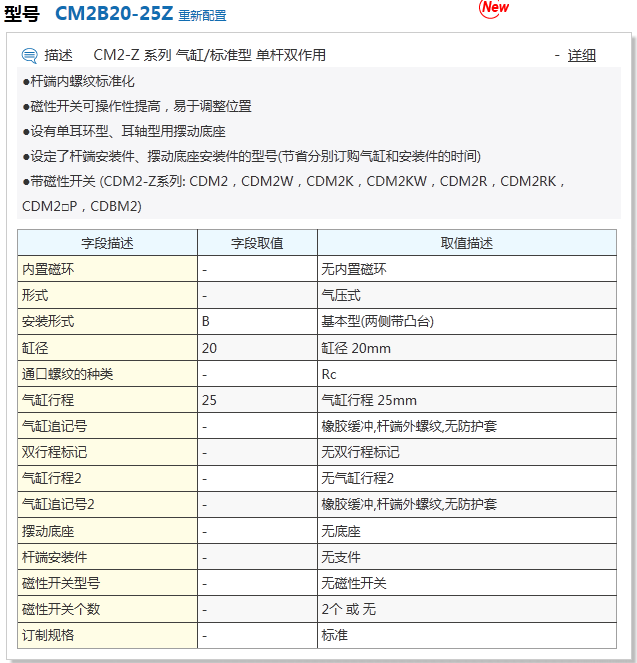Click the CM2-Z 系列 description heading
The height and width of the screenshot is (663, 637).
coord(210,55)
